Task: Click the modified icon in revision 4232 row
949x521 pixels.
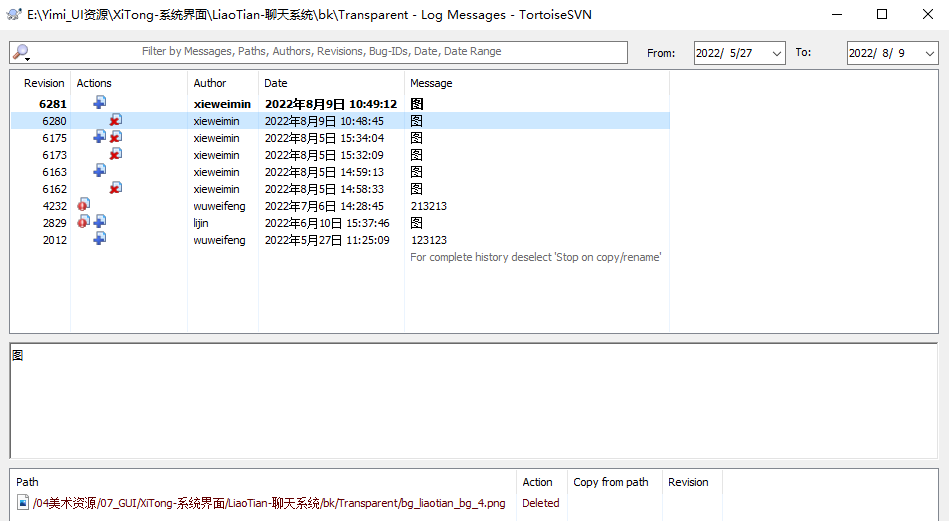Action: pos(84,205)
